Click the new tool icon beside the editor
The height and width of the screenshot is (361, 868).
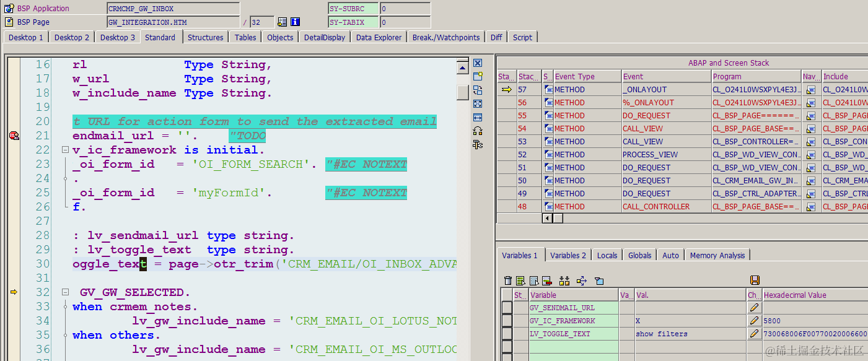(478, 77)
